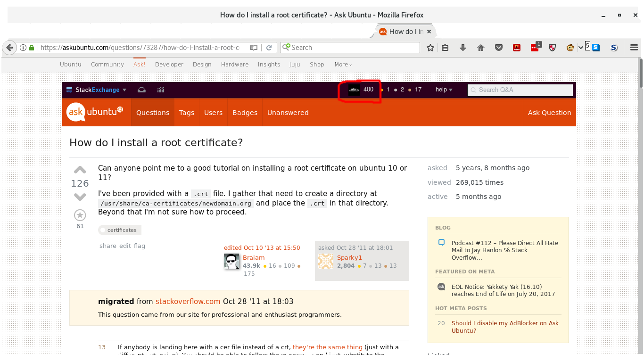Screen dimensions: 644x362
Task: Open the achievements bar-chart icon
Action: (x=161, y=90)
